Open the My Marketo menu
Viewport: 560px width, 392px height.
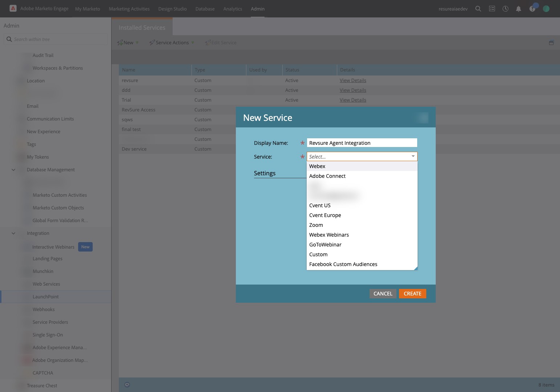tap(88, 9)
